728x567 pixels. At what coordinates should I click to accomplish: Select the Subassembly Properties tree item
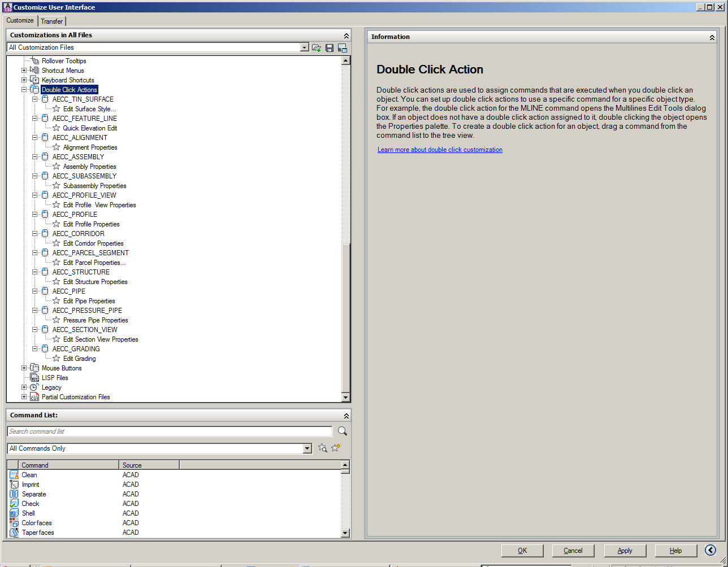pyautogui.click(x=95, y=186)
